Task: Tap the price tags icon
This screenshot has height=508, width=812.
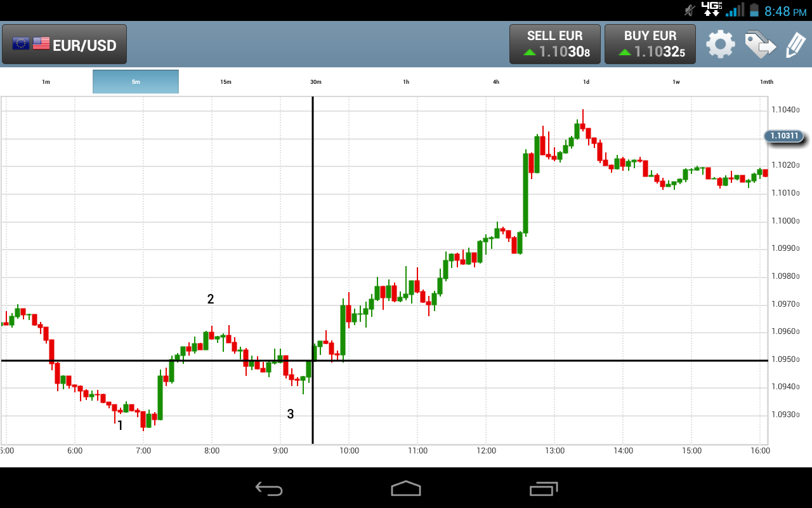Action: tap(760, 44)
